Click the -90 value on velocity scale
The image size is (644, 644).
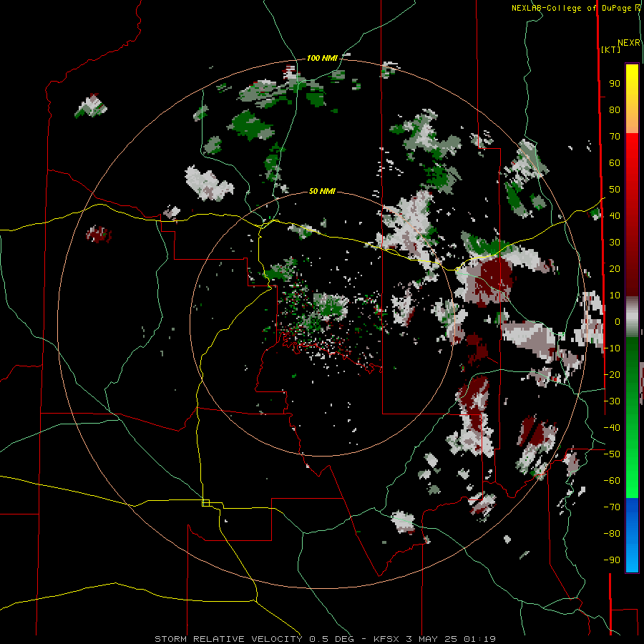tap(612, 560)
